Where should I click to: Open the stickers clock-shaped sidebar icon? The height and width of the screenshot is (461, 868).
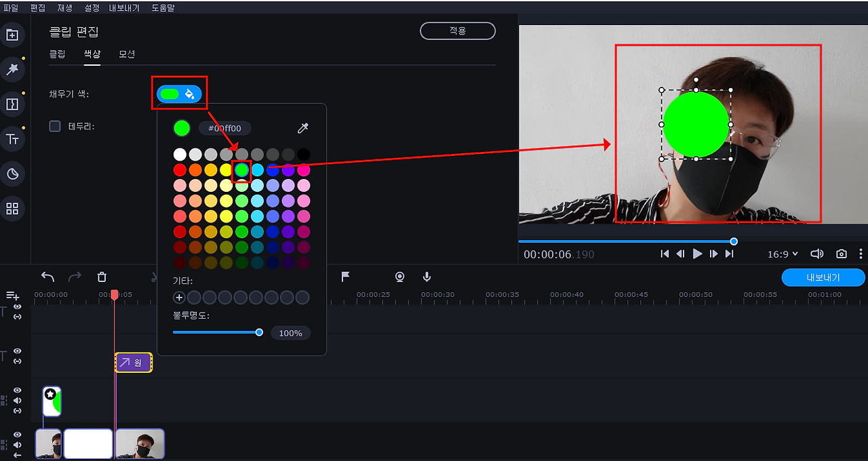tap(12, 174)
